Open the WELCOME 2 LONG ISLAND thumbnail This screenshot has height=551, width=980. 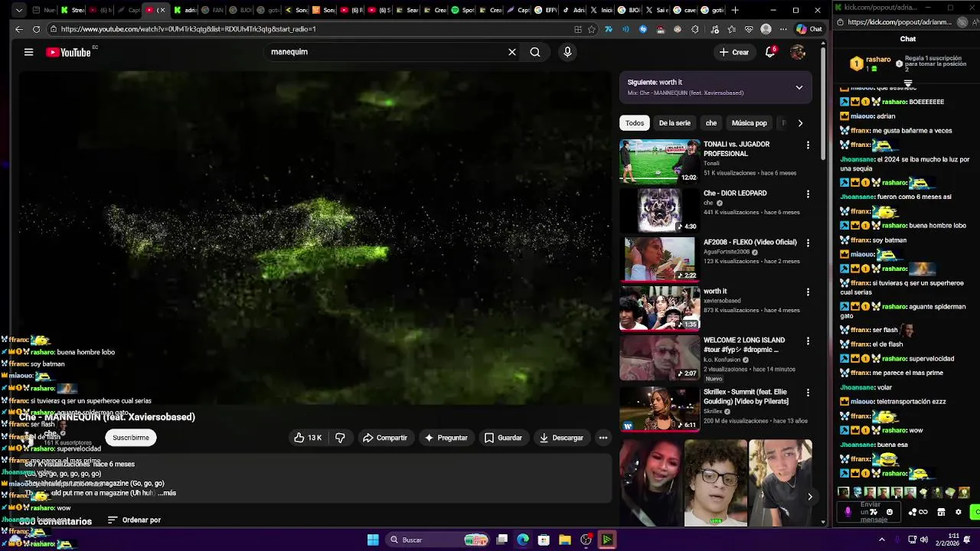coord(660,357)
